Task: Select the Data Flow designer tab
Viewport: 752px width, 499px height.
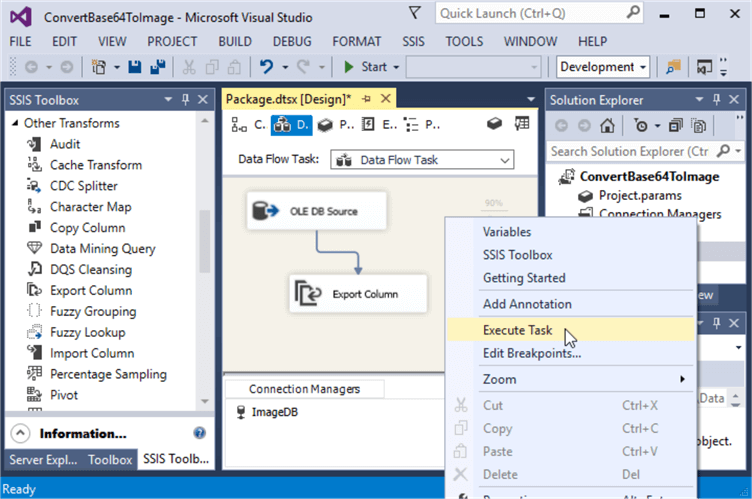Action: tap(292, 125)
